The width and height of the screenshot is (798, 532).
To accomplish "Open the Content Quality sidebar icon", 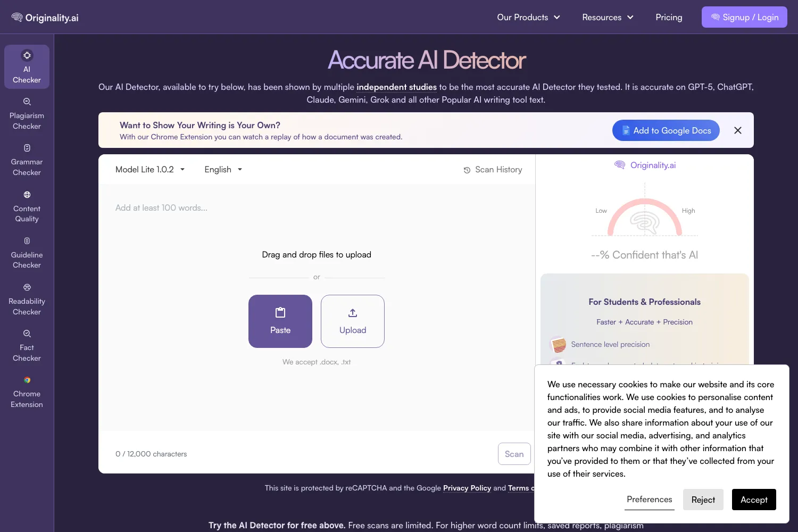I will [27, 206].
